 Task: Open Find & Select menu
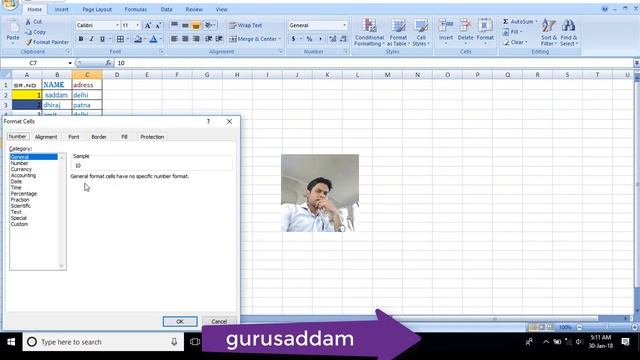pyautogui.click(x=569, y=32)
